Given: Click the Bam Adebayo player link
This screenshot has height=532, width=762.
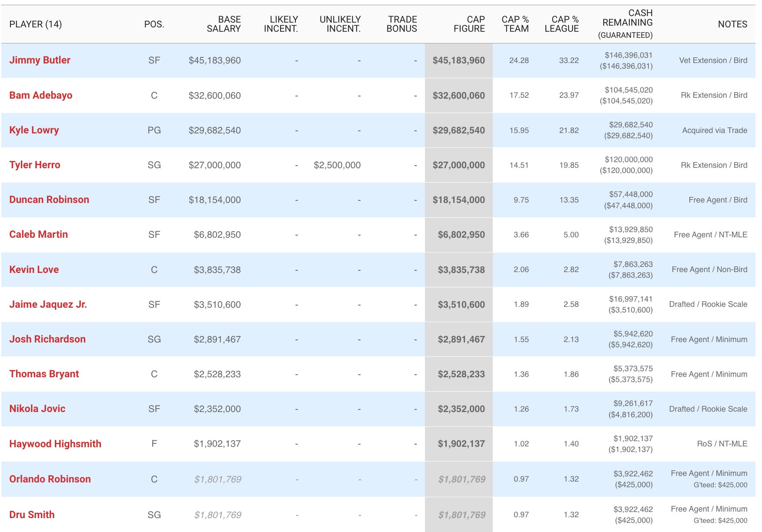Looking at the screenshot, I should [x=41, y=95].
